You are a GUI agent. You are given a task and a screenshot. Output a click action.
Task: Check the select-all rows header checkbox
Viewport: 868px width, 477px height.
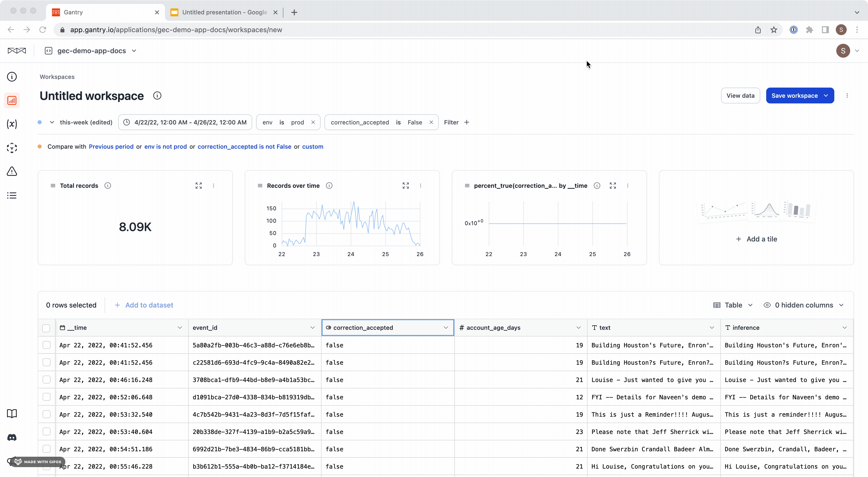coord(46,328)
